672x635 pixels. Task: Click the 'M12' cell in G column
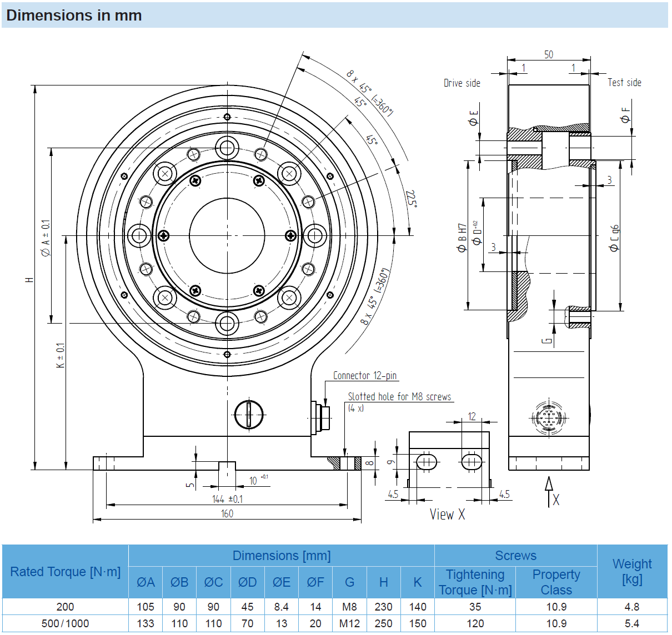click(349, 623)
